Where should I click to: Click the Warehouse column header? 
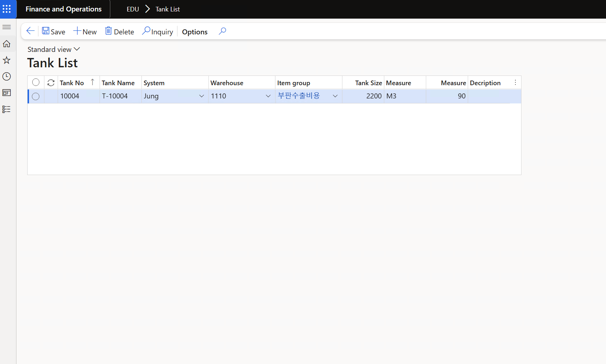tap(227, 83)
